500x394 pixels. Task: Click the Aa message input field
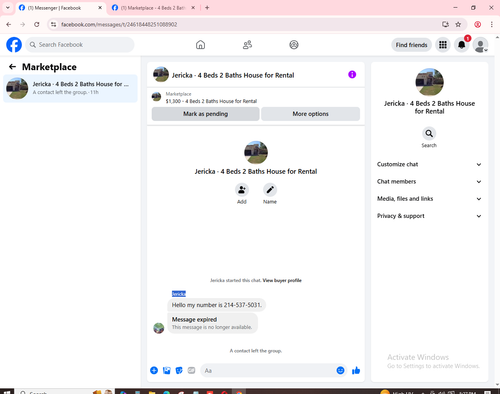click(x=268, y=371)
